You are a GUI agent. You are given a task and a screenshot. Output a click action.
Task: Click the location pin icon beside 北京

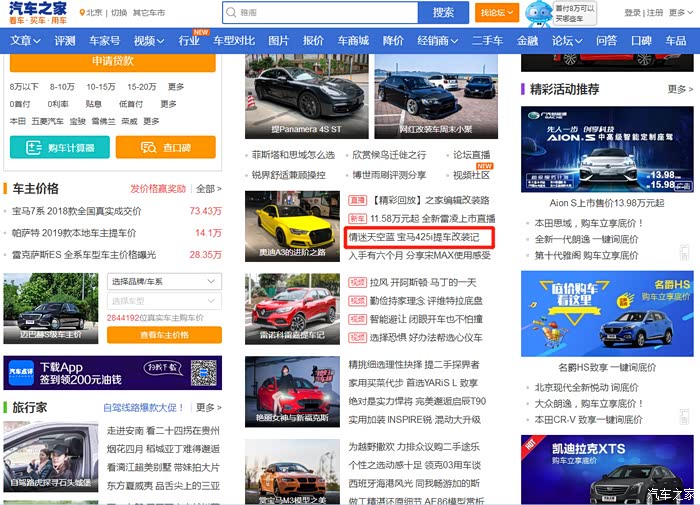coord(80,13)
